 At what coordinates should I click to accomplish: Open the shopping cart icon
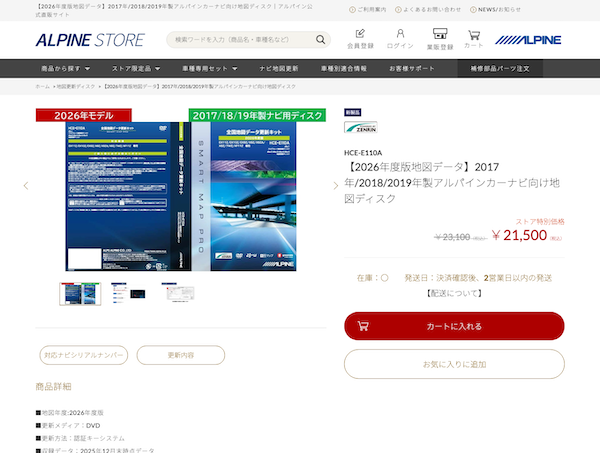click(474, 35)
